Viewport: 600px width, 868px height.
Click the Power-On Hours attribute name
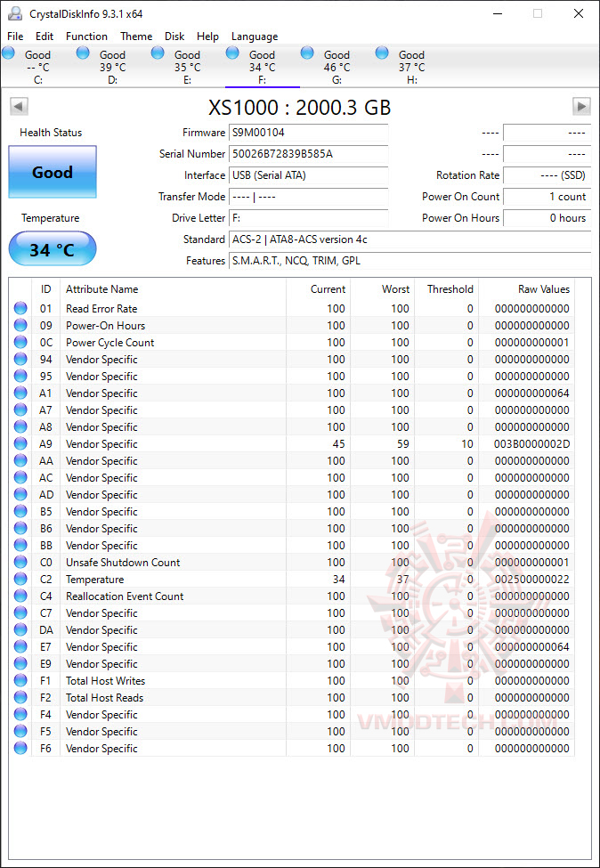coord(105,326)
